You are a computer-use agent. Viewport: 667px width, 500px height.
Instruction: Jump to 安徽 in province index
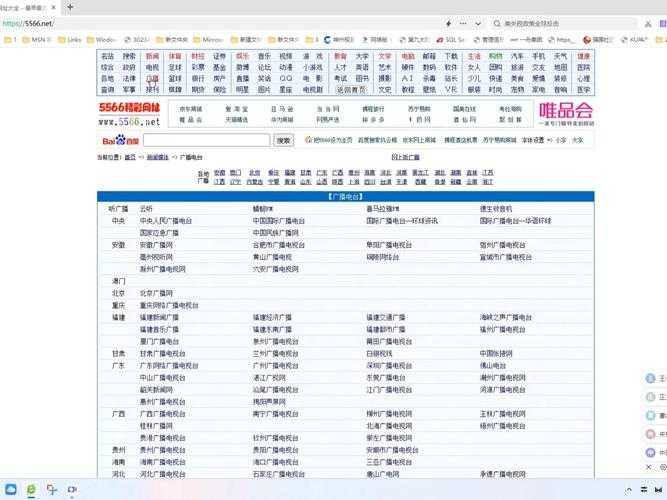click(x=219, y=173)
